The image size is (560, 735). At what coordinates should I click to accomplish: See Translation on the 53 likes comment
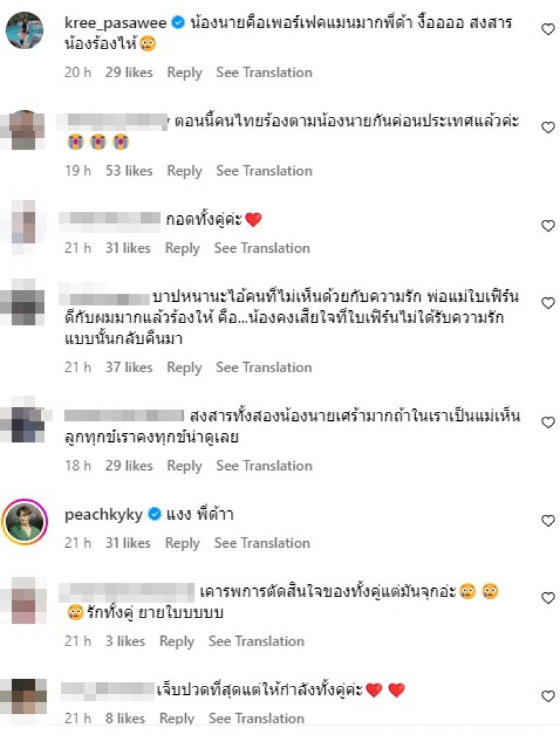264,171
